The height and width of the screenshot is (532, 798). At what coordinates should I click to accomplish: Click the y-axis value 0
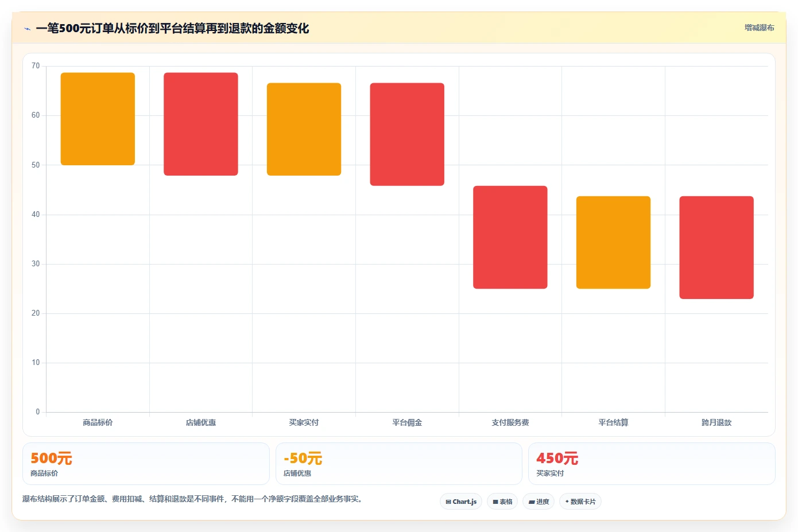[x=38, y=412]
